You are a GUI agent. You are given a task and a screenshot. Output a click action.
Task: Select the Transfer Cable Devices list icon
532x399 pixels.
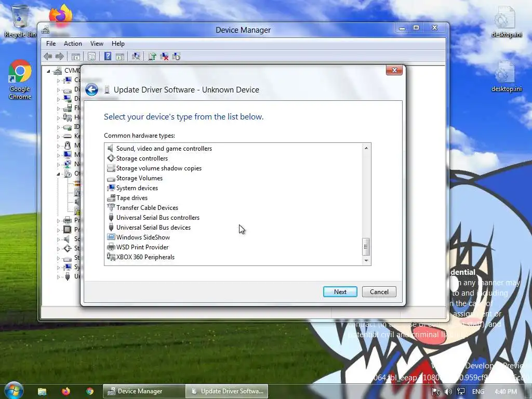coord(111,207)
